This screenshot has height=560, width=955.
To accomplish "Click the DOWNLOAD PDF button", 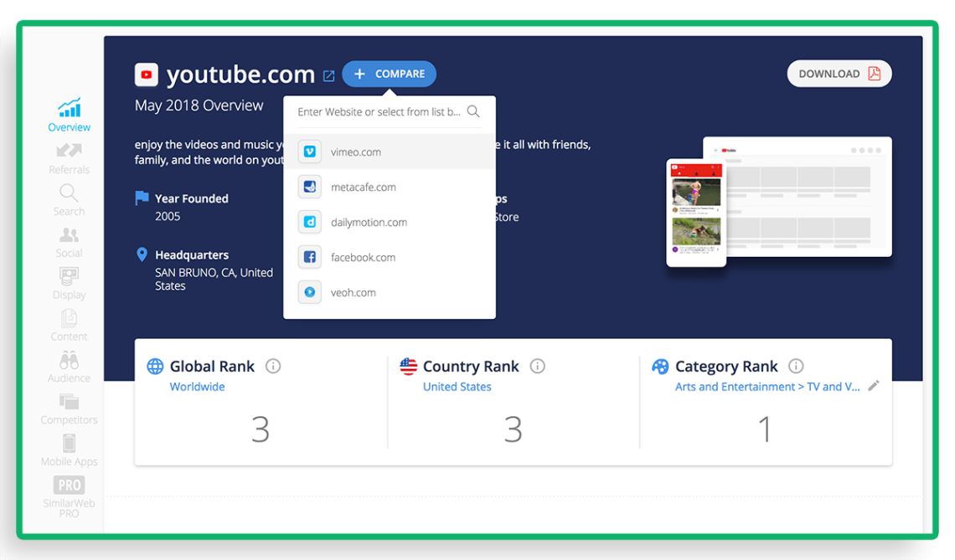I will (x=839, y=74).
